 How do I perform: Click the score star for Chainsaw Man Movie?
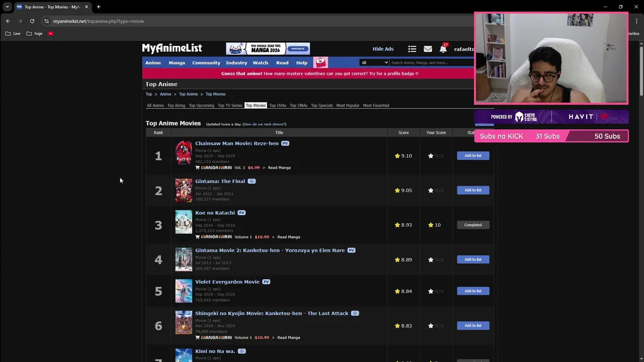click(x=397, y=156)
